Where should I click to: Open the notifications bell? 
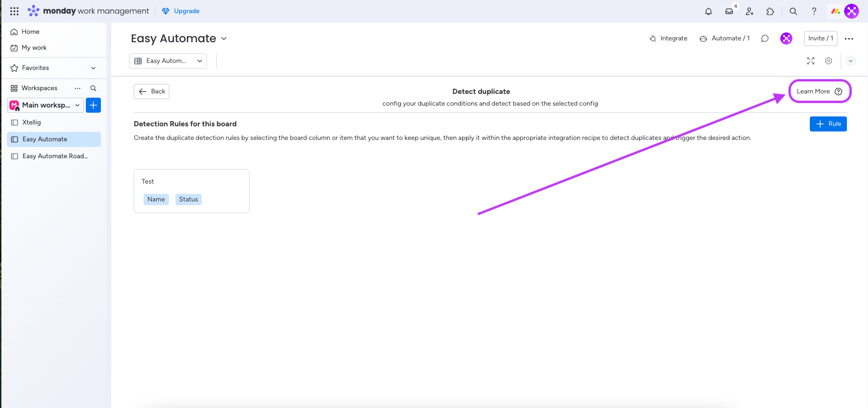point(708,11)
